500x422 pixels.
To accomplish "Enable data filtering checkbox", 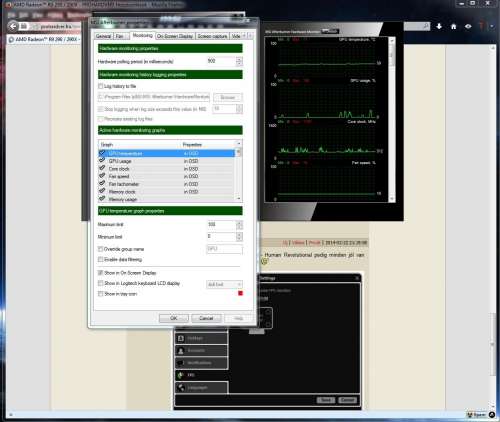I will click(x=100, y=259).
